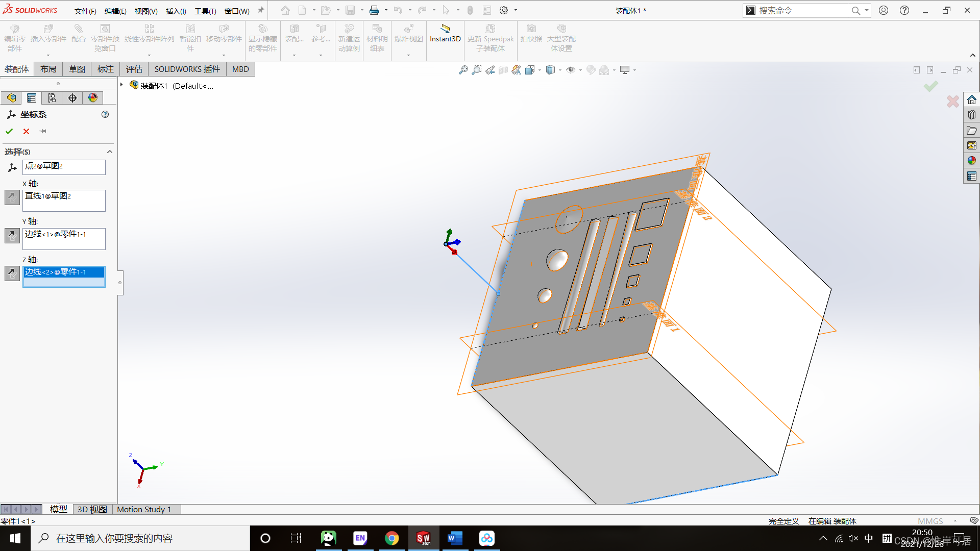This screenshot has height=551, width=980.
Task: Open Appearances color ball in task pane
Action: click(971, 161)
